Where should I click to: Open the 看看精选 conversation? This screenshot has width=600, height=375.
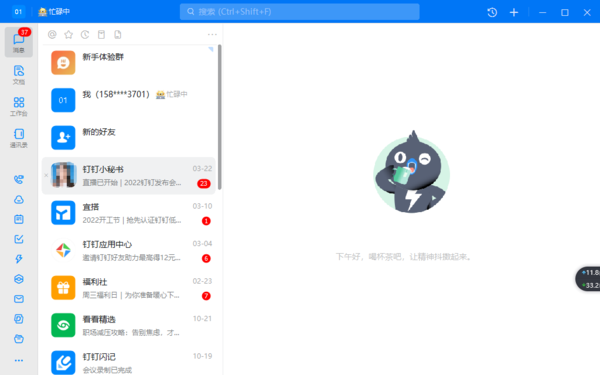point(129,325)
